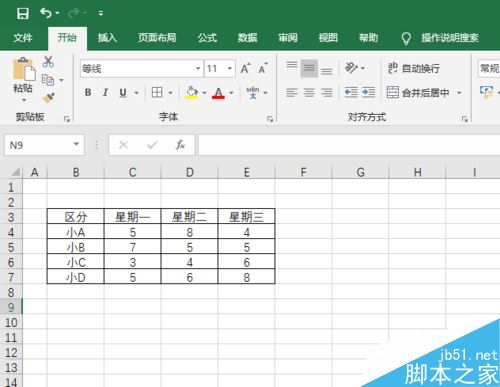Screen dimensions: 500x387
Task: Open the 等线 font name dropdown
Action: click(x=198, y=69)
